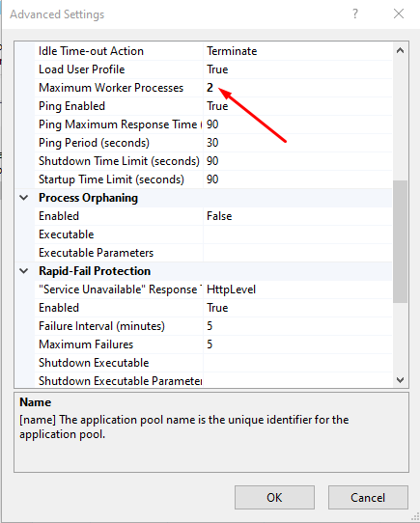This screenshot has height=523, width=420.
Task: Select the Load User Profile True value
Action: click(x=297, y=69)
